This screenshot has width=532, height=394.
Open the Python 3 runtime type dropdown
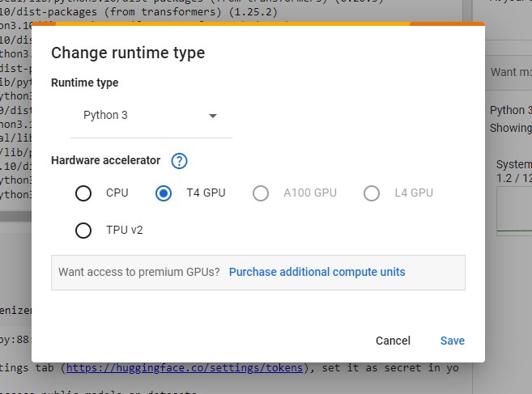pyautogui.click(x=151, y=116)
